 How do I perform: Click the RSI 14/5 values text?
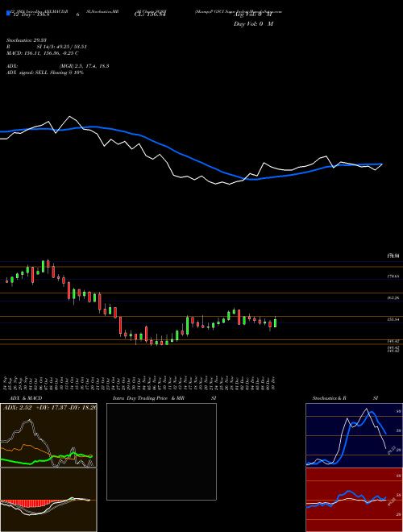click(47, 47)
